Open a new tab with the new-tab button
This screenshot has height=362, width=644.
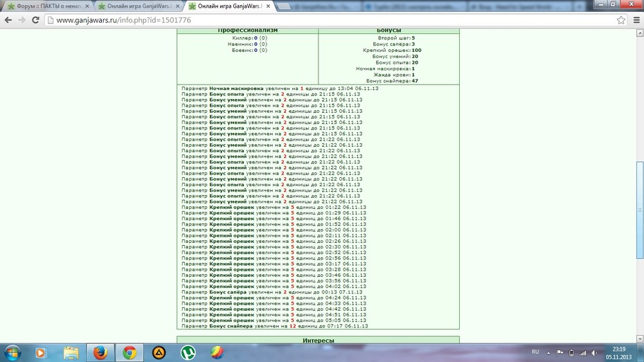click(x=283, y=6)
